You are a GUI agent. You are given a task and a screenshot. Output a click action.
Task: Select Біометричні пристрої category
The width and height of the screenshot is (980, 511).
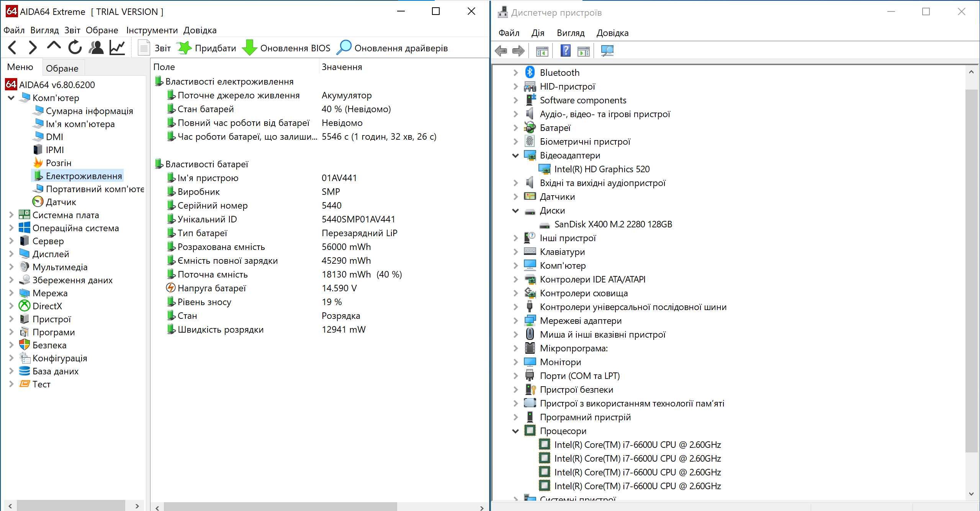[x=577, y=142]
